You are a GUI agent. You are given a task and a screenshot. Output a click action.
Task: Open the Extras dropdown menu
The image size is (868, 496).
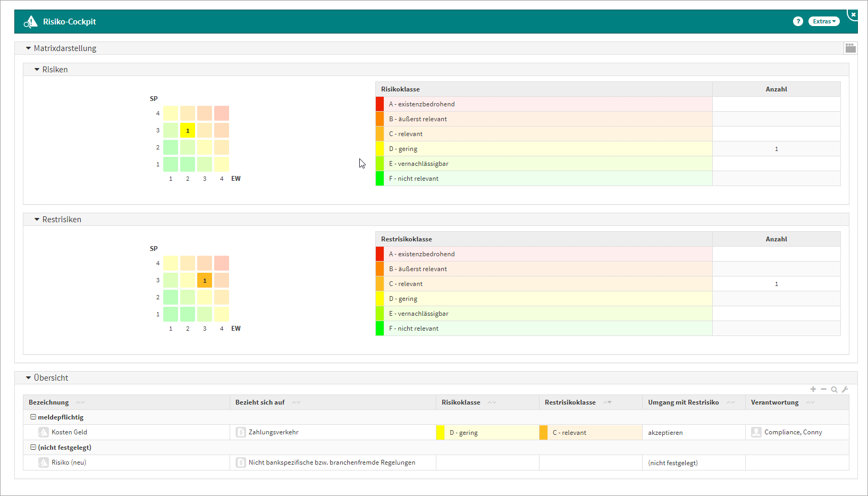coord(824,21)
